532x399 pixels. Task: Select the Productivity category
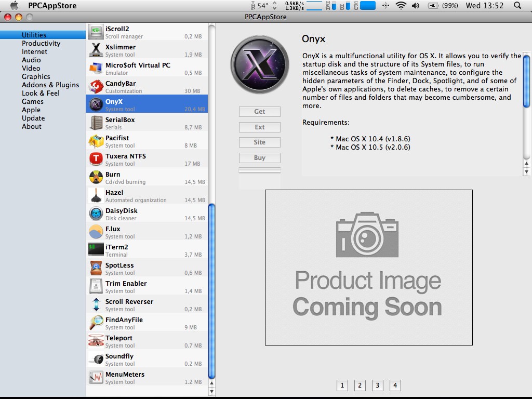pos(41,44)
